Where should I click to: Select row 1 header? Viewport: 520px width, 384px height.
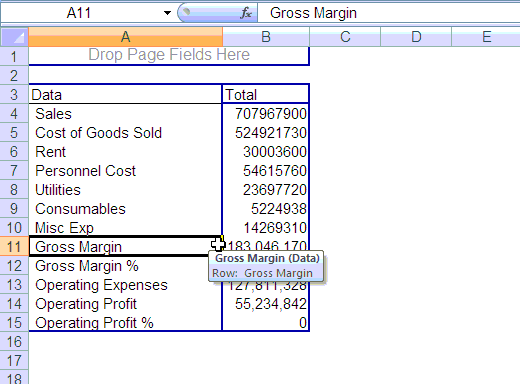pyautogui.click(x=14, y=56)
